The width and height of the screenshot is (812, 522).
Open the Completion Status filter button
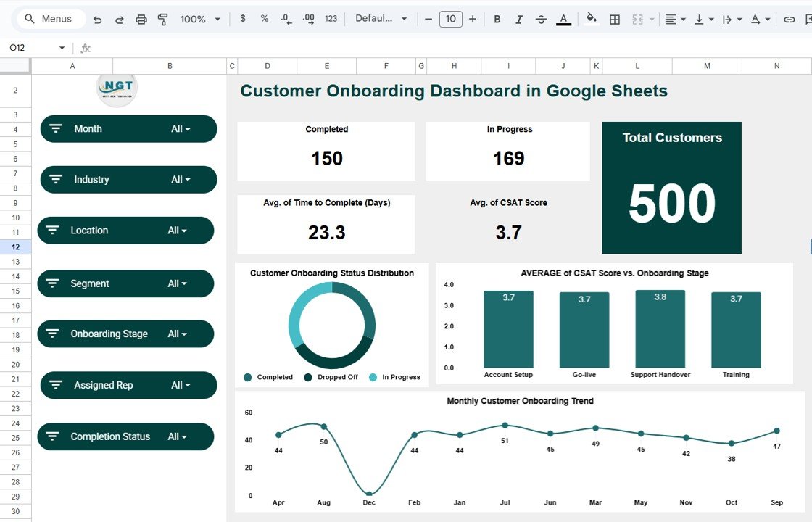click(x=125, y=436)
